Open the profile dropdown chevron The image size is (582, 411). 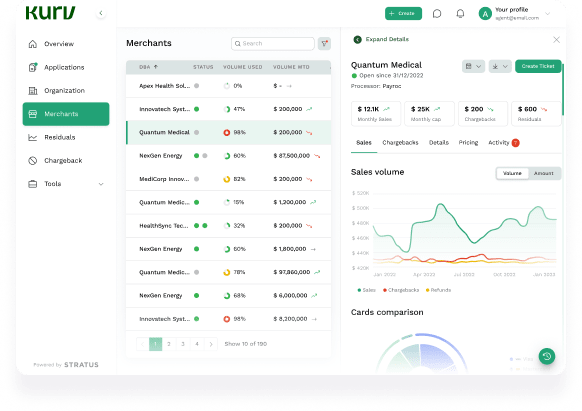(547, 14)
